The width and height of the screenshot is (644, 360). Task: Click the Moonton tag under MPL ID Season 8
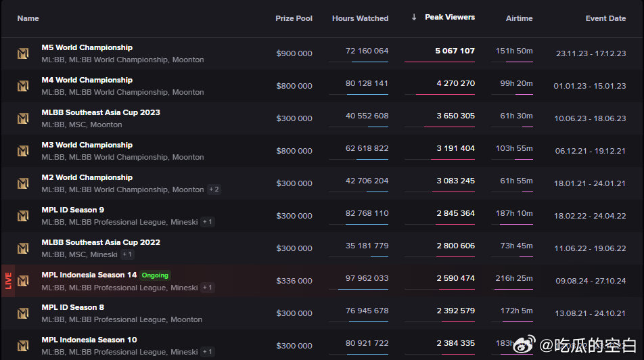pos(187,319)
